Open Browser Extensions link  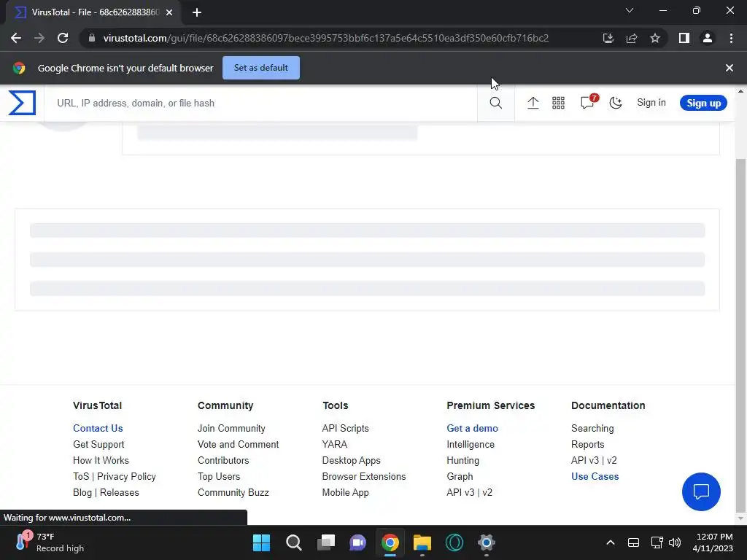[363, 476]
